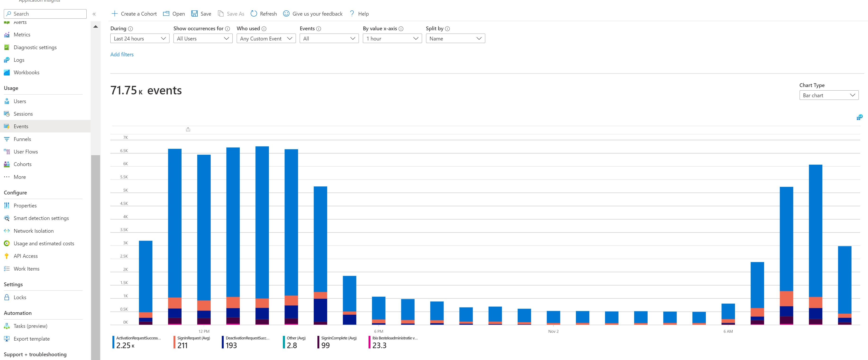The image size is (868, 360).
Task: Collapse the sidebar with double chevron
Action: coord(94,14)
